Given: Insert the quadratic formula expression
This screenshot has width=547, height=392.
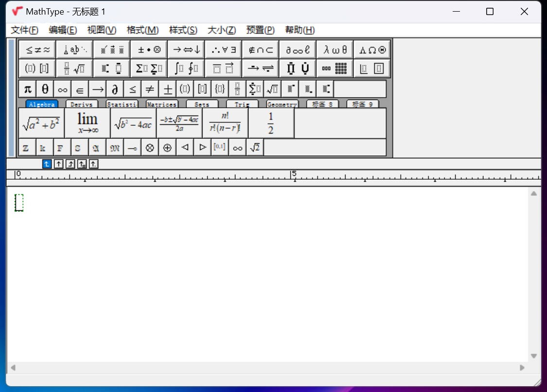Looking at the screenshot, I should tap(179, 123).
